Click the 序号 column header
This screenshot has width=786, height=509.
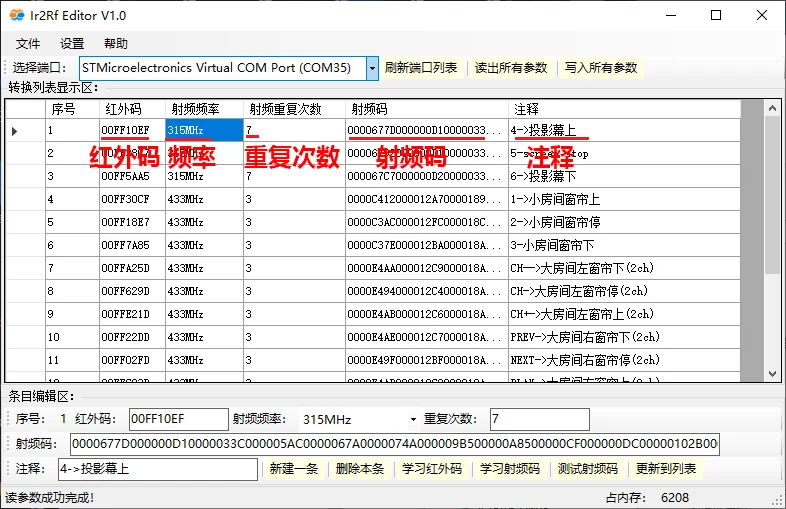pos(72,109)
